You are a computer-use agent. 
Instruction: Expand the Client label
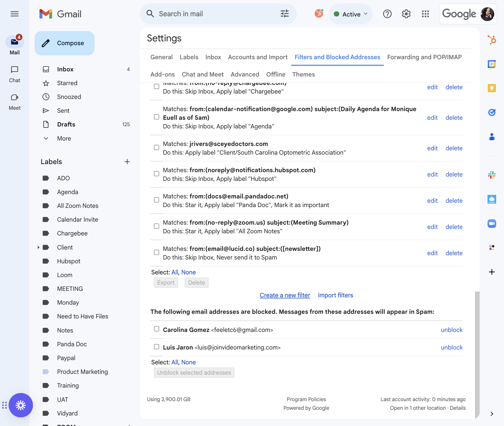tap(38, 247)
